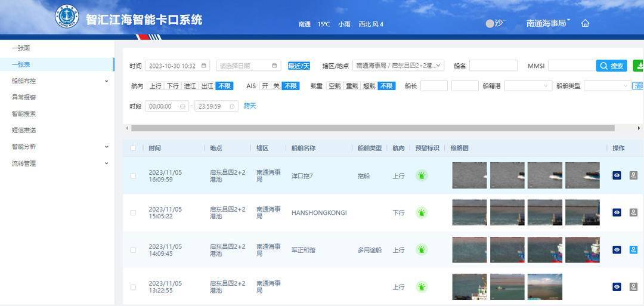Screen dimensions: 644x306
Task: Click green alarm icon in HANSHONGKONGI row
Action: coord(422,212)
